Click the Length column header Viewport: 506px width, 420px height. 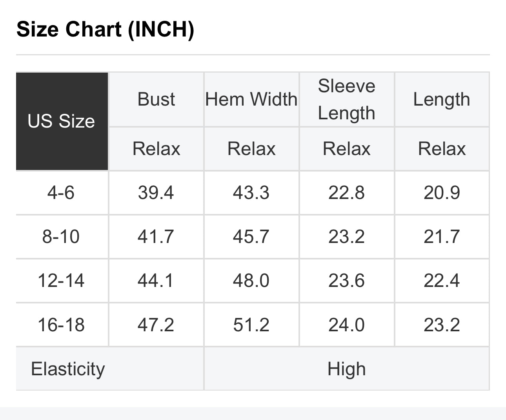pos(442,99)
